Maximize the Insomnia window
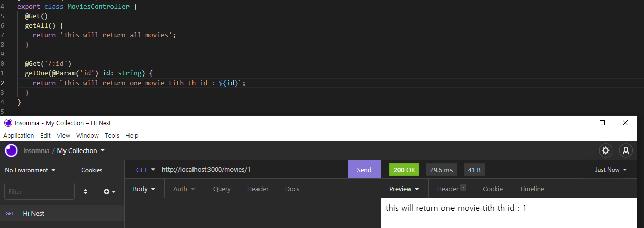 [602, 123]
